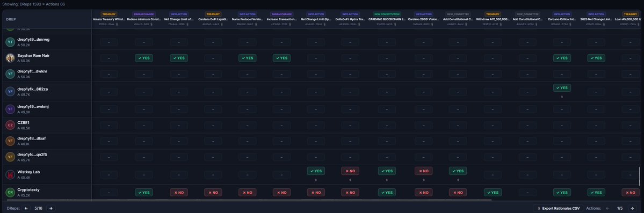Click the Withdraw ₳70,000,000 column title
Image resolution: width=644 pixels, height=213 pixels.
click(493, 19)
